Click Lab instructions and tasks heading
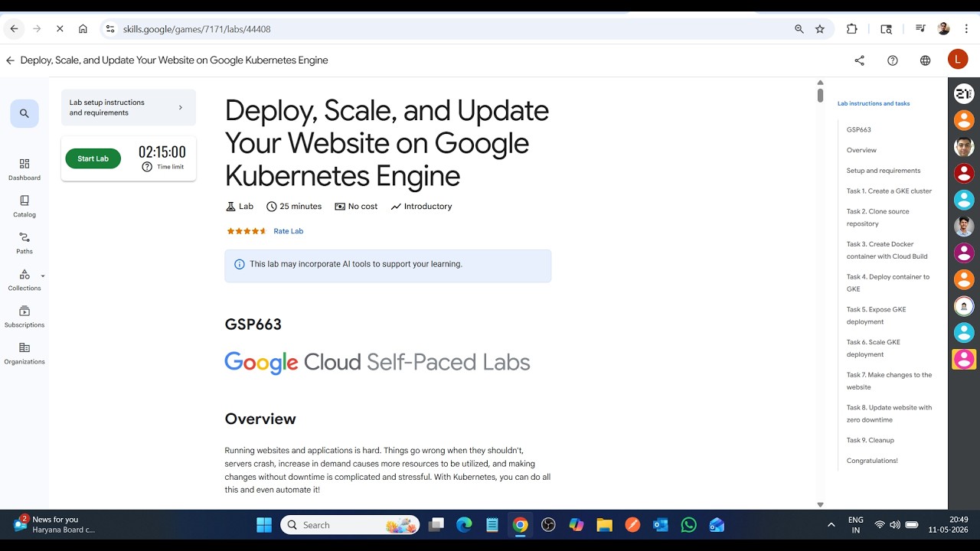The image size is (980, 551). tap(874, 103)
